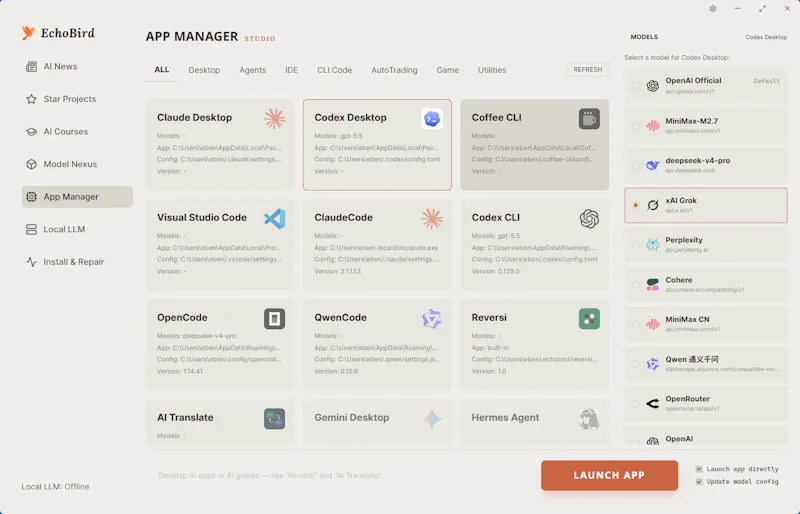
Task: Select the MiniMax CN radio button
Action: [635, 324]
